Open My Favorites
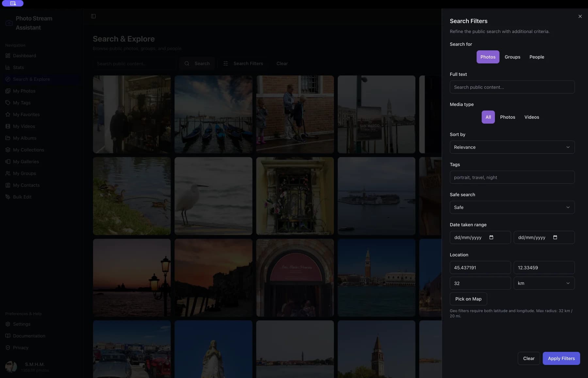 coord(26,114)
